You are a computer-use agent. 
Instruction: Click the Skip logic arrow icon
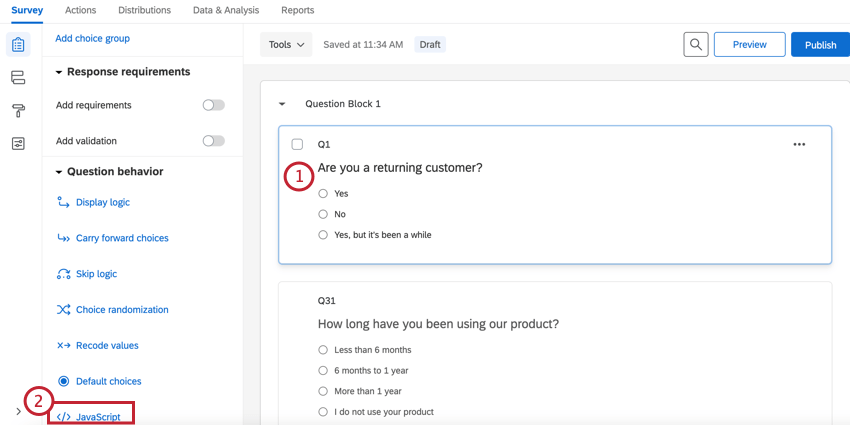63,274
